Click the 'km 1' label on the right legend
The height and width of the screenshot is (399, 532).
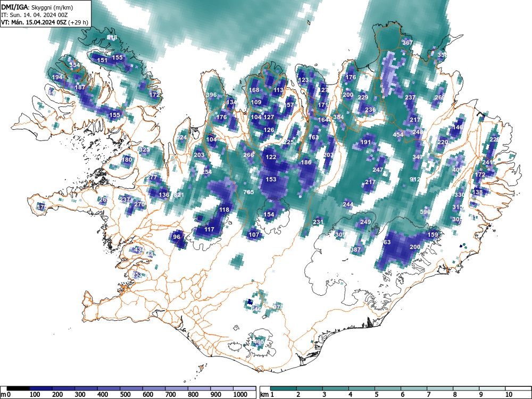click(x=267, y=395)
